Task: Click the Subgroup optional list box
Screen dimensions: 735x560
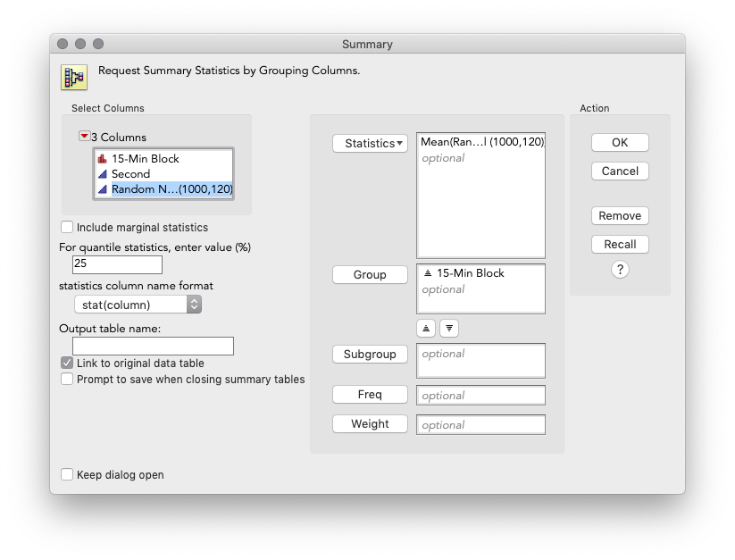Action: click(x=480, y=360)
